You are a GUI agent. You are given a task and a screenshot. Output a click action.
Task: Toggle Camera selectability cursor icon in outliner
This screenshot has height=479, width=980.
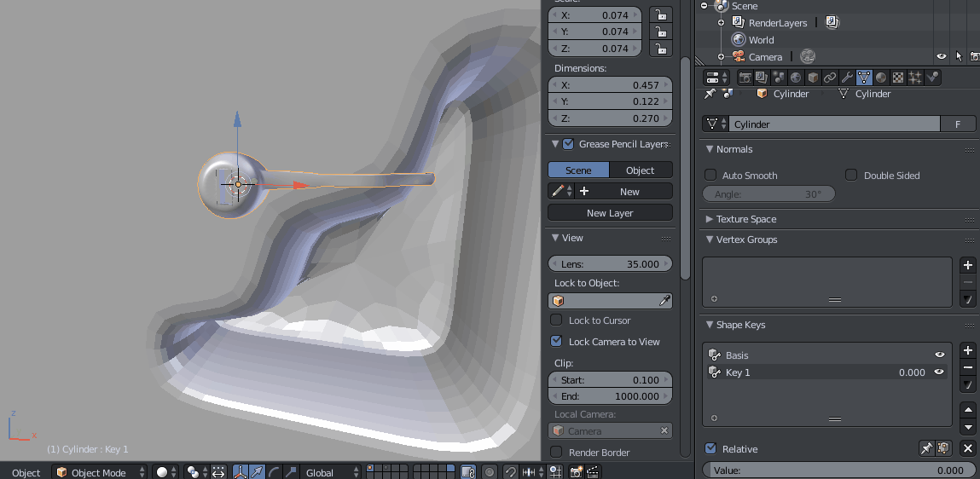(x=959, y=57)
